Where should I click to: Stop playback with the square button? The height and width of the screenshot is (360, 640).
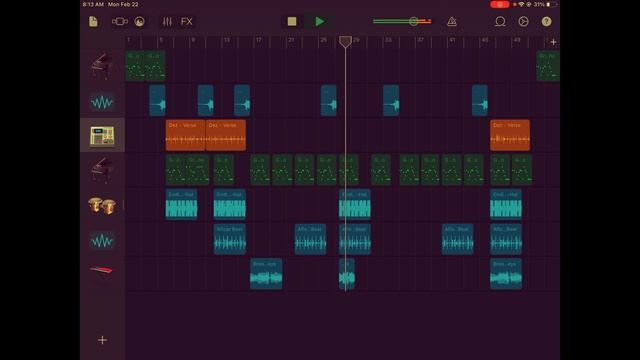(x=292, y=22)
